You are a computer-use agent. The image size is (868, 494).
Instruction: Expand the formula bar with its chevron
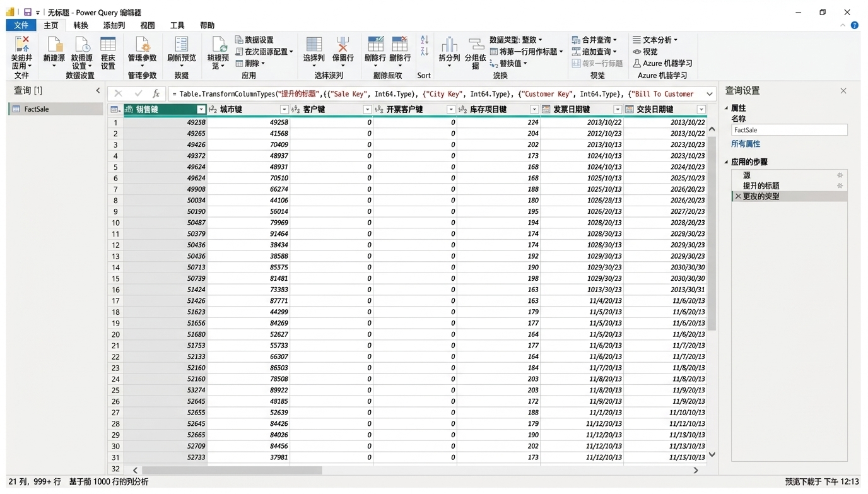[x=709, y=94]
